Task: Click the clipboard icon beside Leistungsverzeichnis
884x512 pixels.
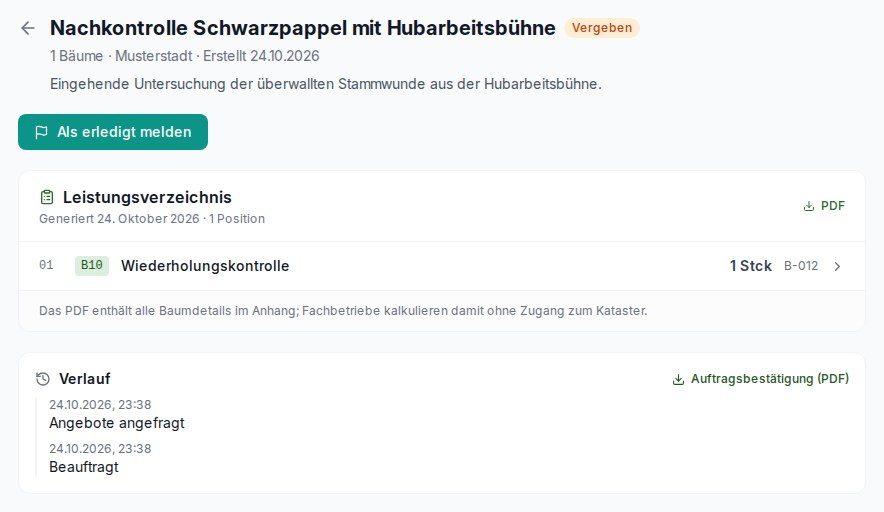Action: coord(47,197)
